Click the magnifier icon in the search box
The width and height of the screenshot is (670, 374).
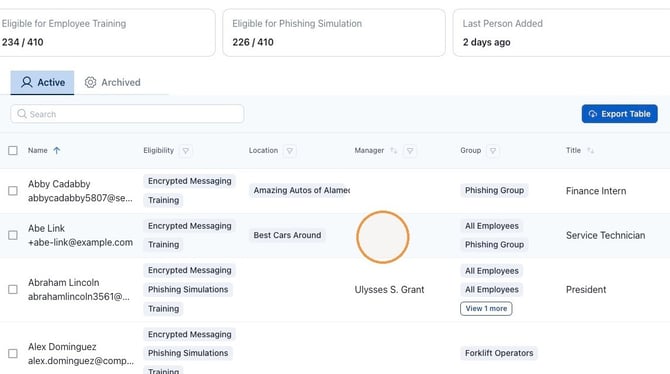click(22, 114)
